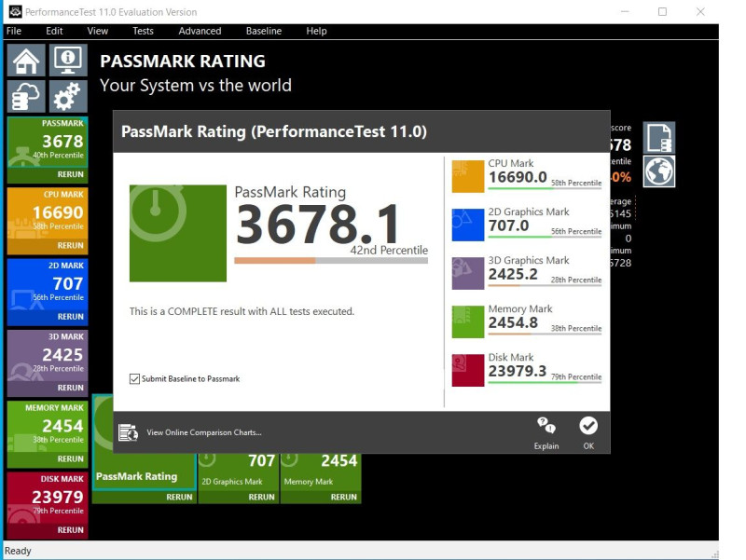746x560 pixels.
Task: Click the 2D Graphics Mark 707.0 value
Action: point(508,225)
